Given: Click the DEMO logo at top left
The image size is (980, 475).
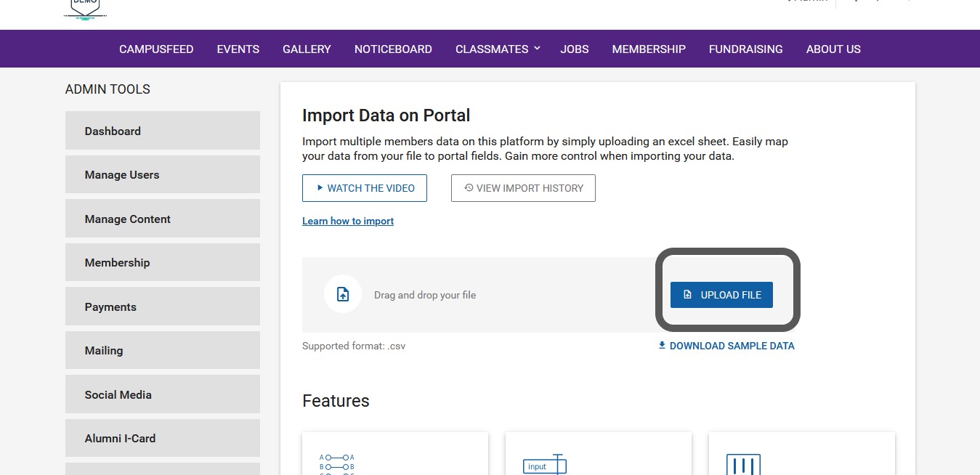Looking at the screenshot, I should (x=85, y=8).
